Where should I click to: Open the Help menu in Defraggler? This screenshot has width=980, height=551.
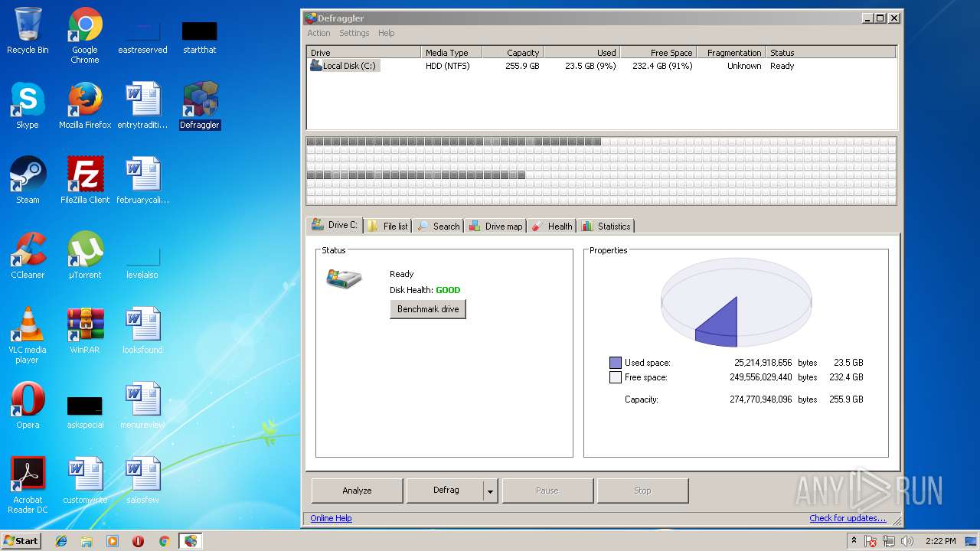pos(387,33)
